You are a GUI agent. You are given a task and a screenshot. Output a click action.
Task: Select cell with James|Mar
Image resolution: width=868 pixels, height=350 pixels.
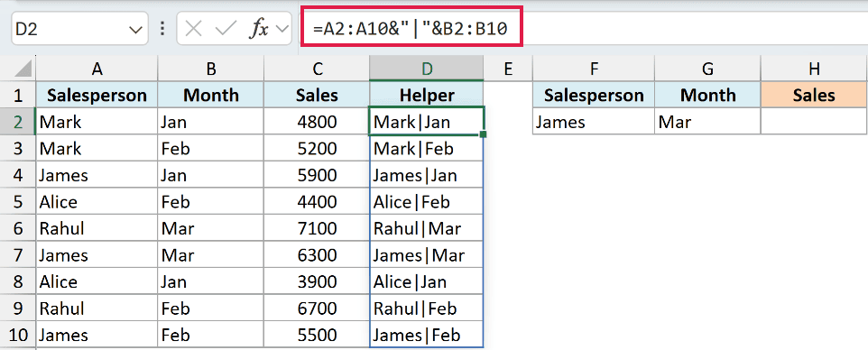coord(427,255)
